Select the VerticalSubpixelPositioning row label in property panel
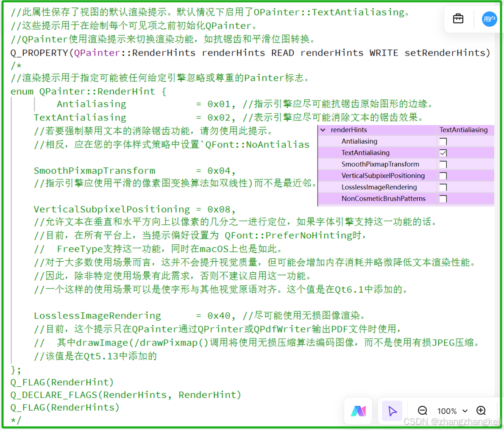504x430 pixels. click(383, 176)
